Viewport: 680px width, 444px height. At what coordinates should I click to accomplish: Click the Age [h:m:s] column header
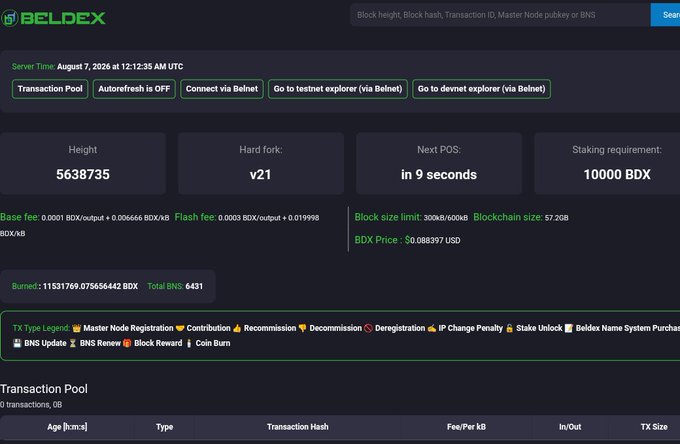pos(67,427)
